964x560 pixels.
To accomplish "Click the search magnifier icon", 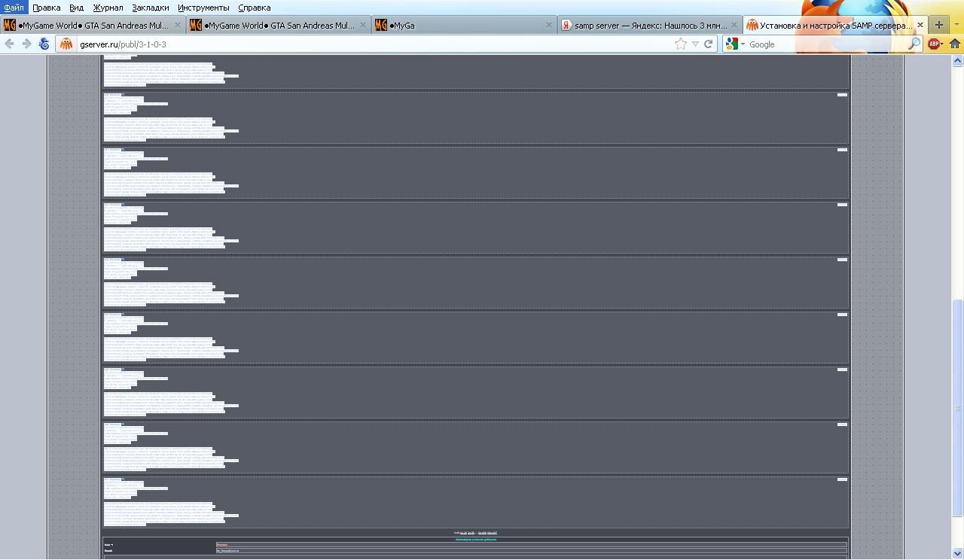I will click(x=914, y=44).
